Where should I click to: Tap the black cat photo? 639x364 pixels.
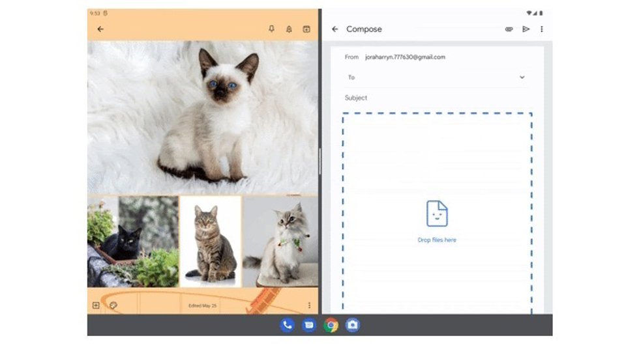(x=133, y=242)
